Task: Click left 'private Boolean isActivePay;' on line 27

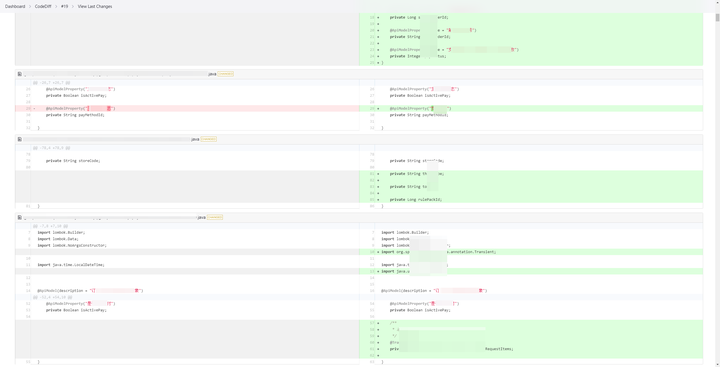Action: [x=76, y=96]
